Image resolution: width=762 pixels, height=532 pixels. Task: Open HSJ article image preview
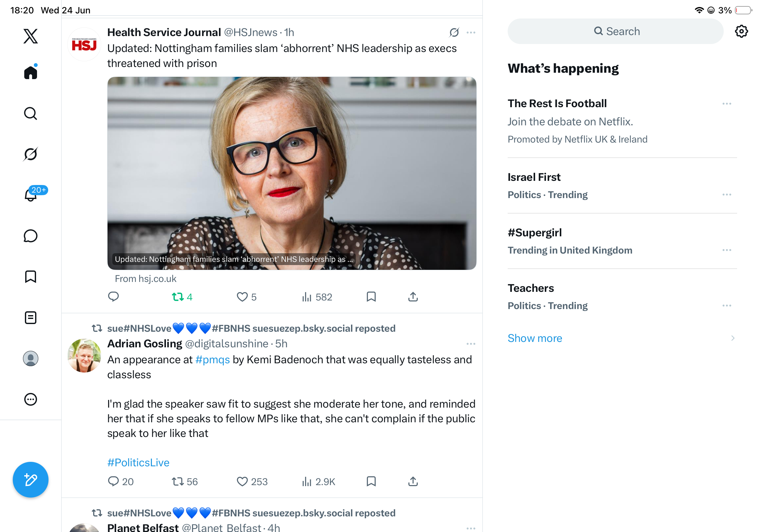click(291, 173)
